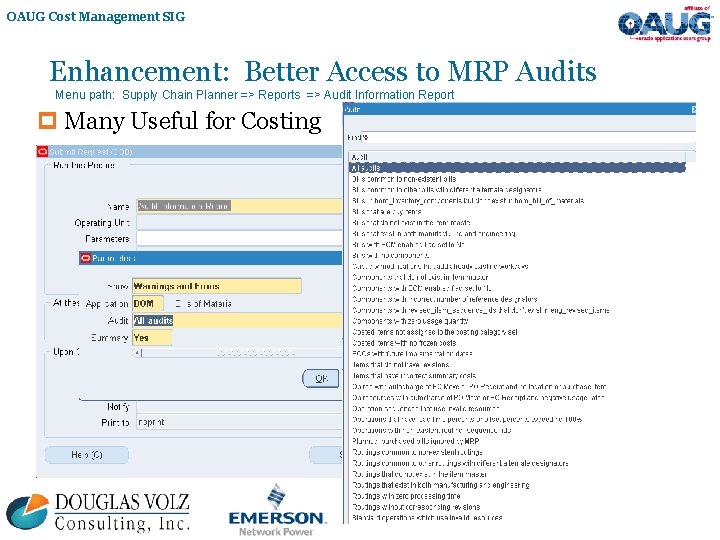Screen dimensions: 720x540
Task: Select 'ECOs with future implementation dates' entry
Action: 412,354
